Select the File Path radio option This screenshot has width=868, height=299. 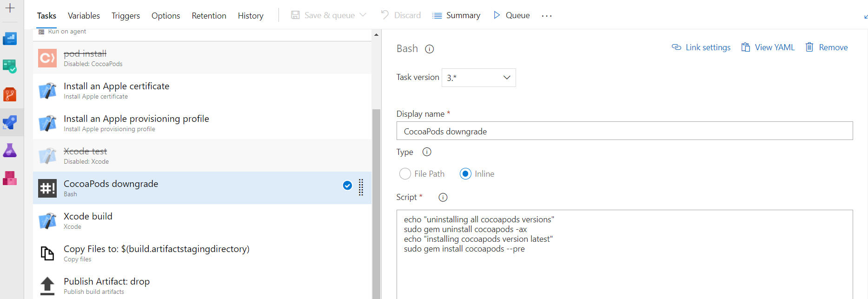pyautogui.click(x=405, y=174)
